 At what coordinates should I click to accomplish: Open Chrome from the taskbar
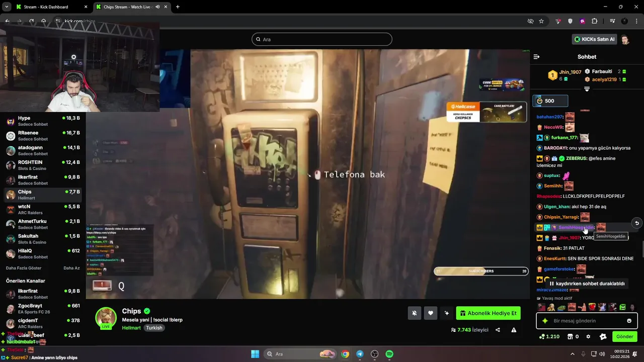(345, 354)
